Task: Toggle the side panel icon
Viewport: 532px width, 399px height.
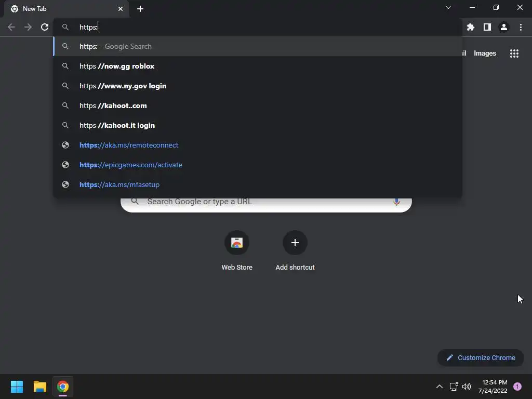Action: click(x=487, y=27)
